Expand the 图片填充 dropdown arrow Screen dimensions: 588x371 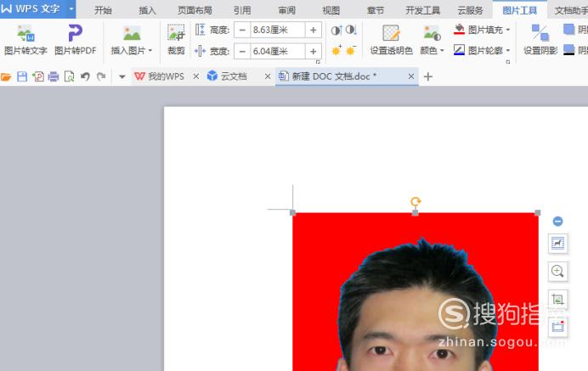coord(508,30)
